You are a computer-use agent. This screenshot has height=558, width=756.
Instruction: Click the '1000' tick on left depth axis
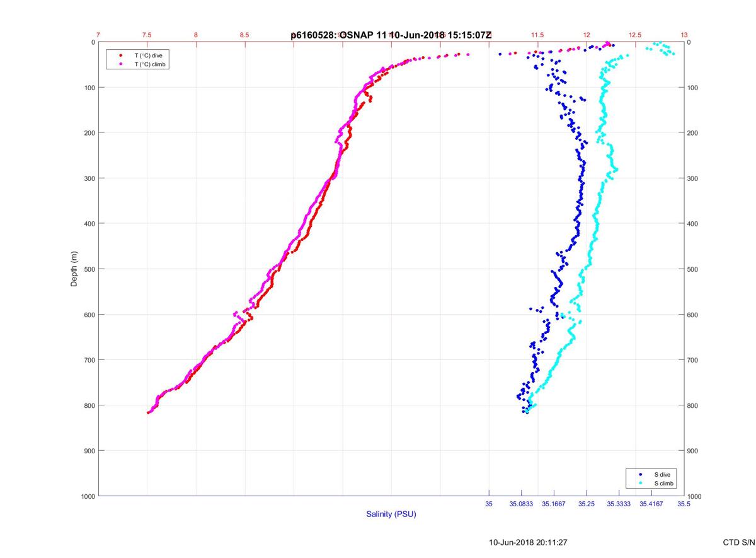(88, 496)
